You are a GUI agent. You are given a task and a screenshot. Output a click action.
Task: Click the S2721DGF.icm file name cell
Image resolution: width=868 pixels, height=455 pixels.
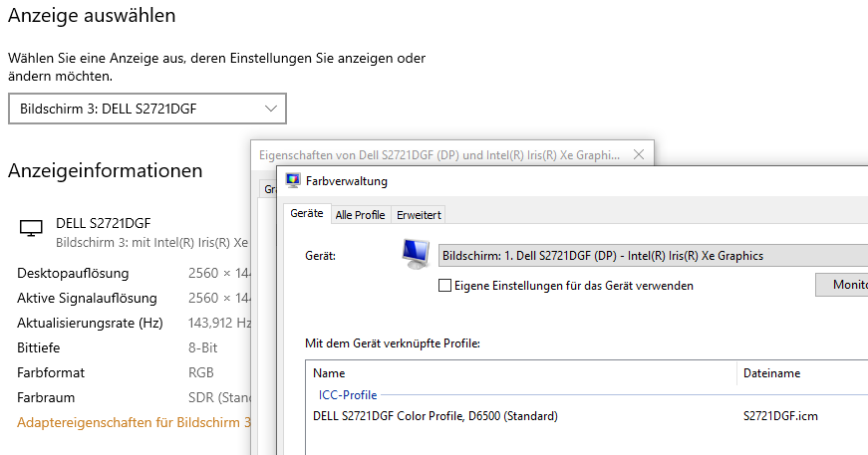point(780,416)
